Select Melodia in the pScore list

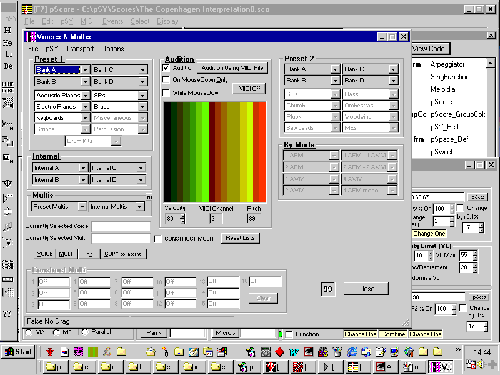tap(443, 89)
